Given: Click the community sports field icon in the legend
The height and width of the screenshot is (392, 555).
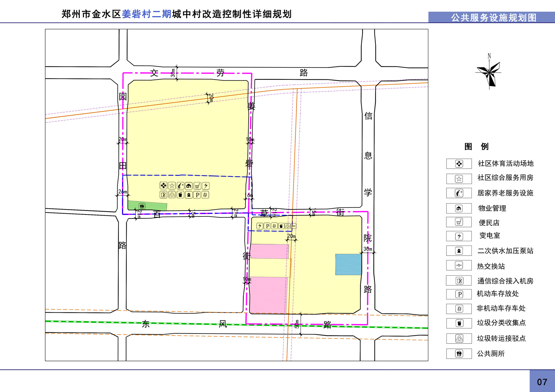Looking at the screenshot, I should [x=459, y=164].
